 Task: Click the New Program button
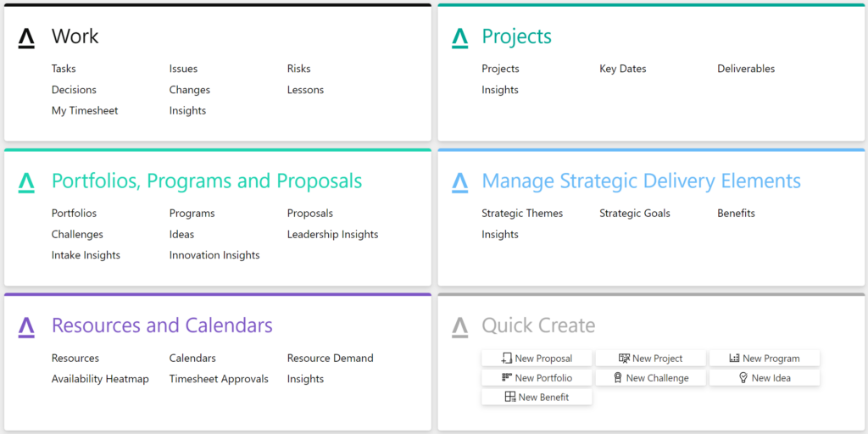(x=765, y=359)
